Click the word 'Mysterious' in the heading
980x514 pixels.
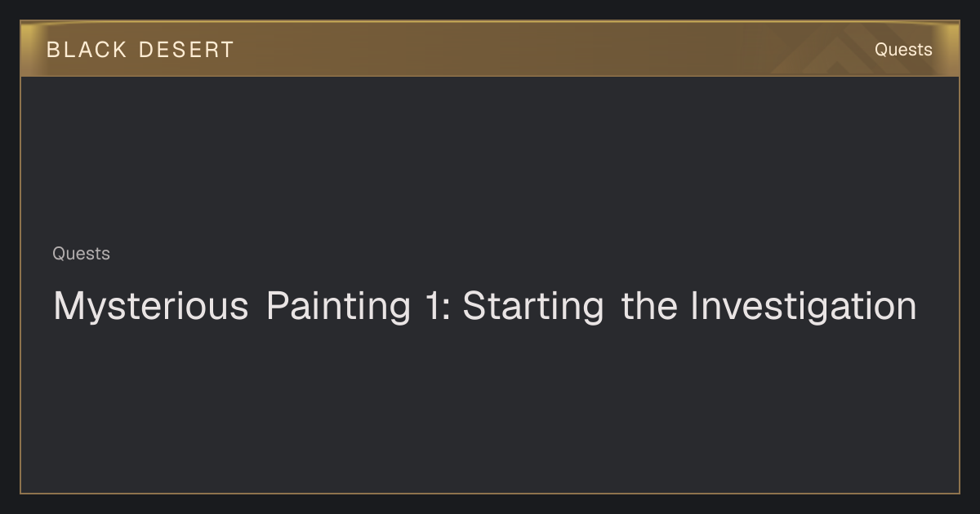click(151, 307)
